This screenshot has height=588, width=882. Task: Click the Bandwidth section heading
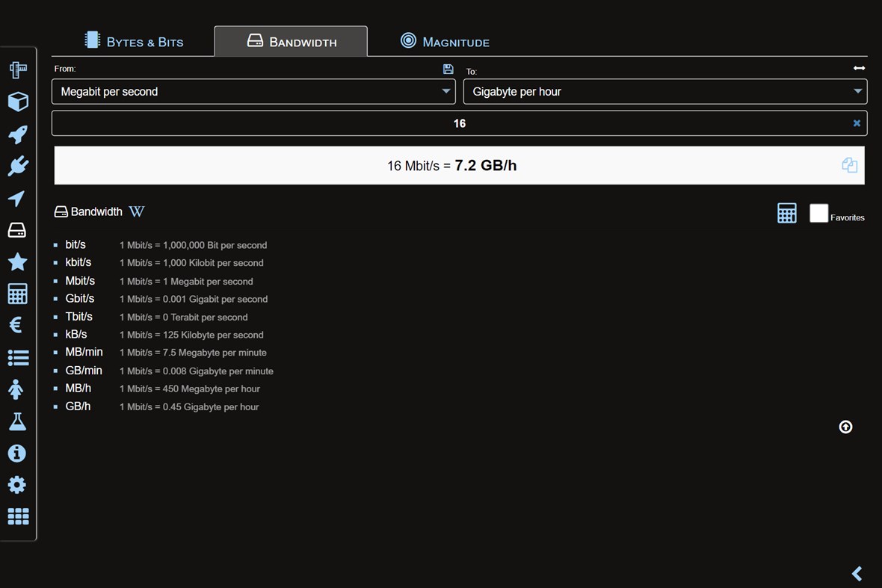96,211
